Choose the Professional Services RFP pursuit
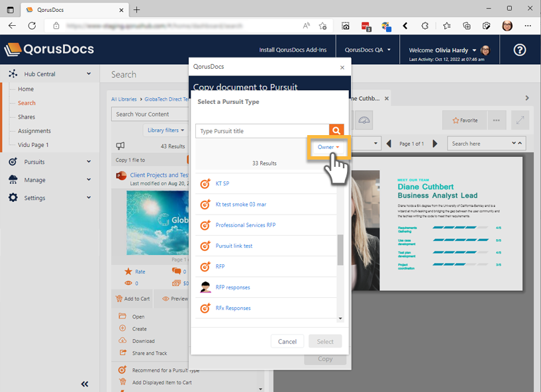541x392 pixels. 266,225
